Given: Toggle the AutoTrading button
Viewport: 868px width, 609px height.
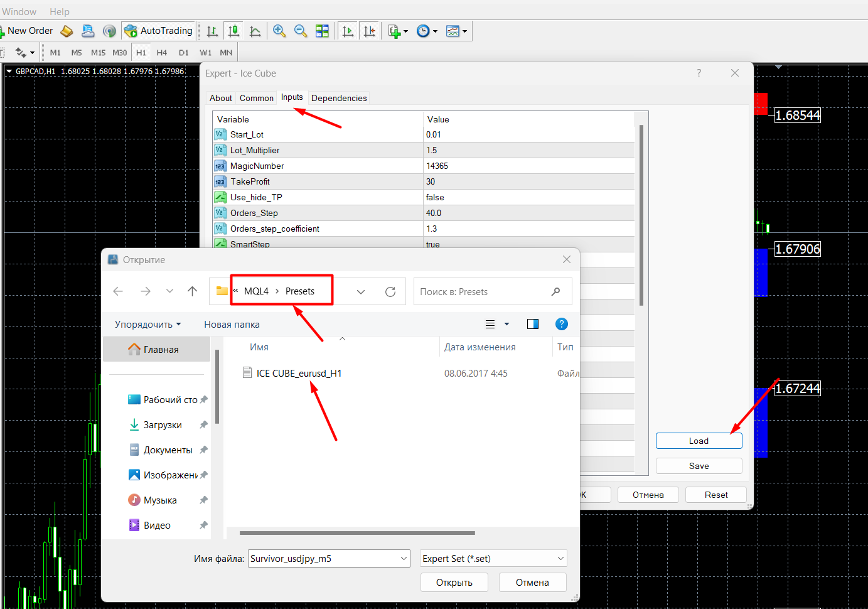Looking at the screenshot, I should coord(158,31).
